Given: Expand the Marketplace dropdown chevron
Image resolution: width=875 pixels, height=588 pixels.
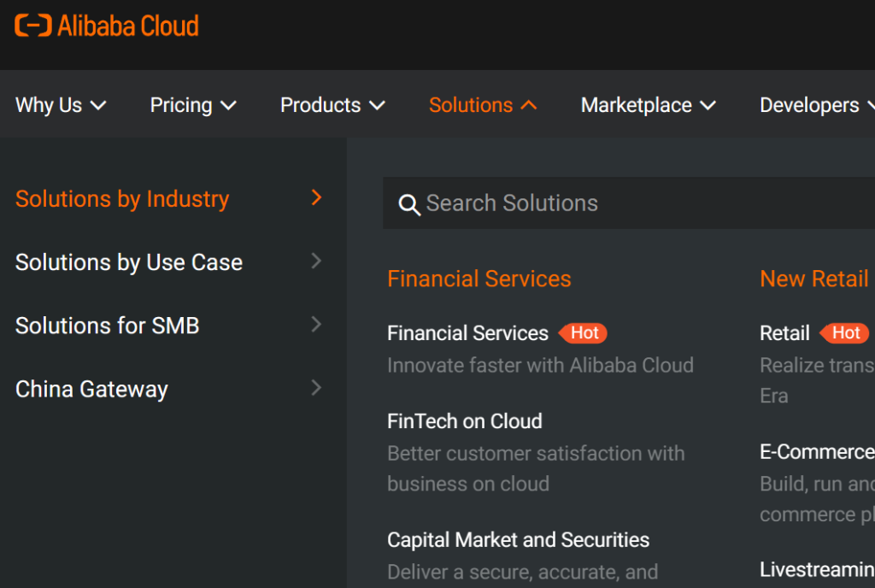Looking at the screenshot, I should tap(708, 105).
